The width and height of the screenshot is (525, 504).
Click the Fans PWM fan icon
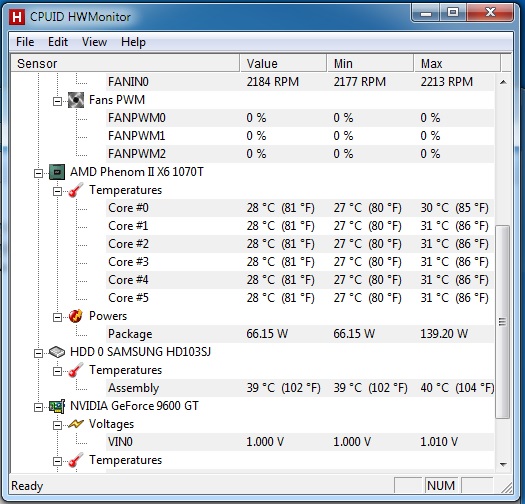point(76,100)
